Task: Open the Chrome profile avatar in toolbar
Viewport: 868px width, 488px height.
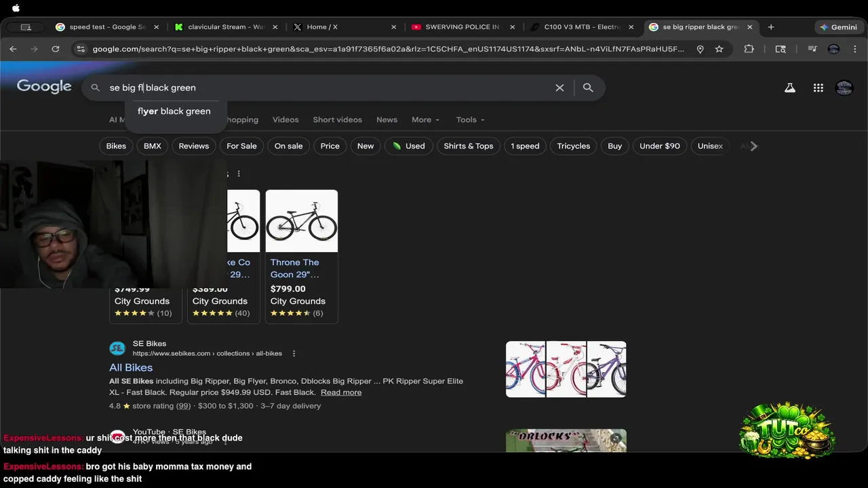Action: coord(834,49)
